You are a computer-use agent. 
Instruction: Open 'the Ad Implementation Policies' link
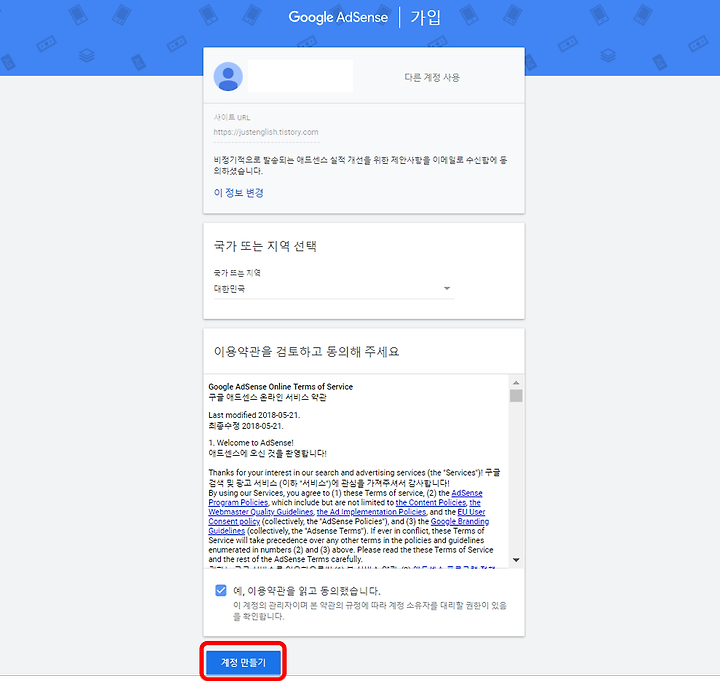click(371, 512)
